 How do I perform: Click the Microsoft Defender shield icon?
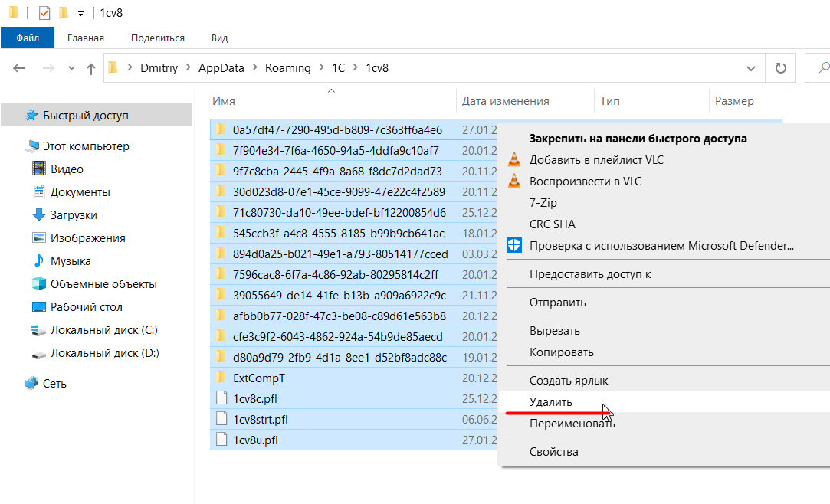point(514,246)
